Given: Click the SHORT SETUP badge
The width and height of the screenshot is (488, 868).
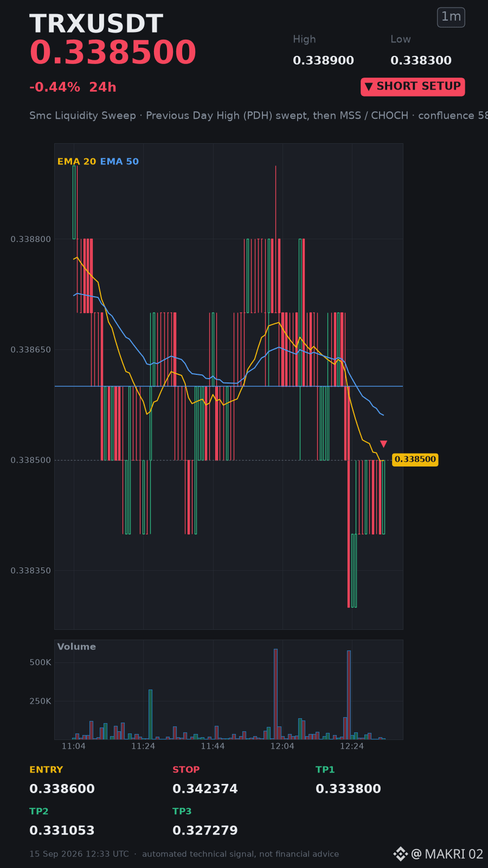Looking at the screenshot, I should pos(413,87).
